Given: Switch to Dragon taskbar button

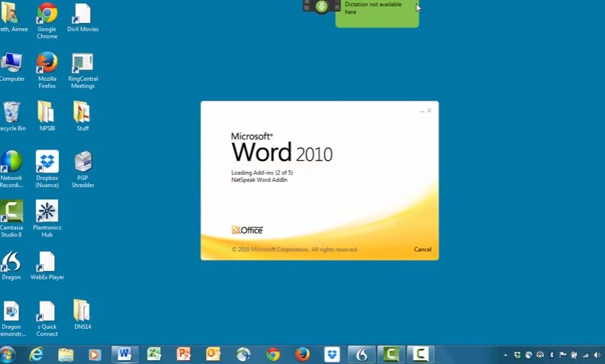Looking at the screenshot, I should (x=362, y=354).
